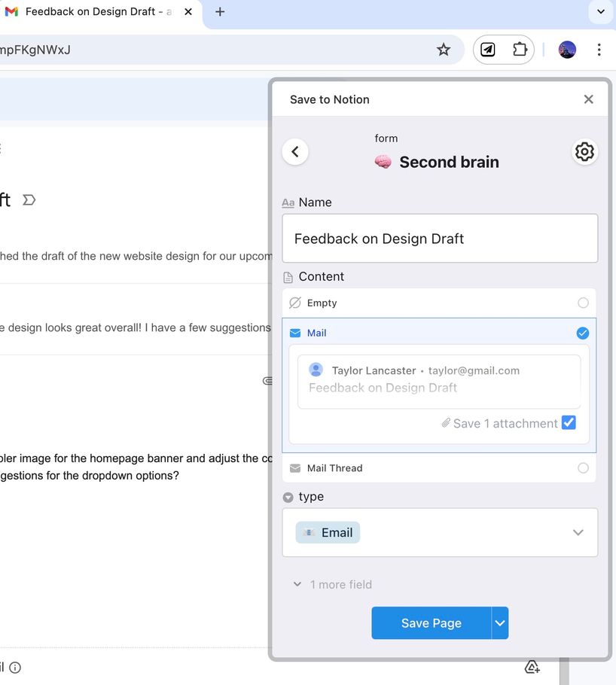The width and height of the screenshot is (616, 685).
Task: Click the blue Mail envelope icon
Action: point(297,332)
